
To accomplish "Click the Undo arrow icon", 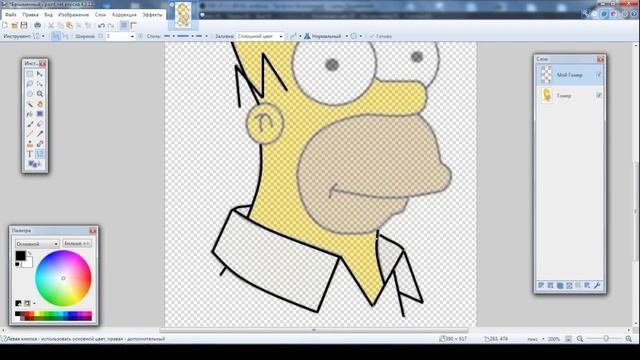I will (102, 25).
